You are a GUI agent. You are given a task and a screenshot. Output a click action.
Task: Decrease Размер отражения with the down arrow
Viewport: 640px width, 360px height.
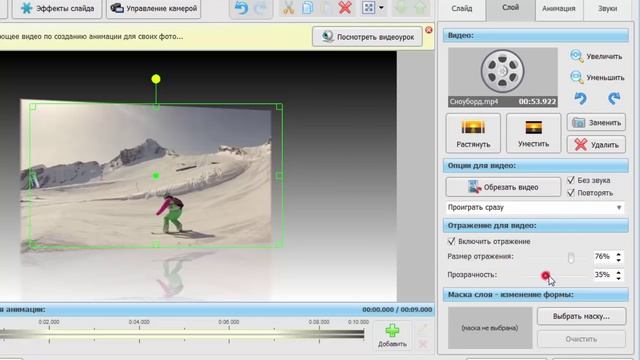(619, 260)
